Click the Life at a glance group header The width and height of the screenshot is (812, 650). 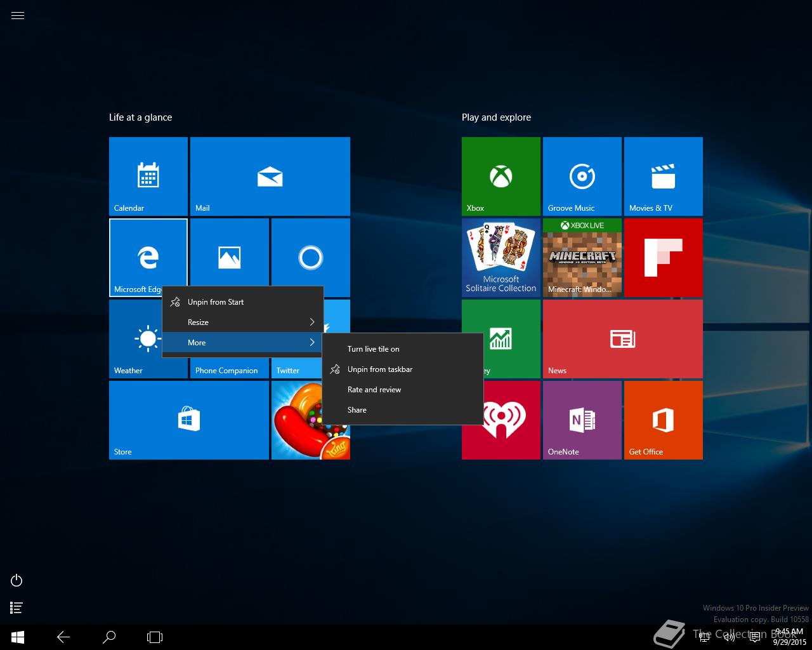(x=140, y=117)
